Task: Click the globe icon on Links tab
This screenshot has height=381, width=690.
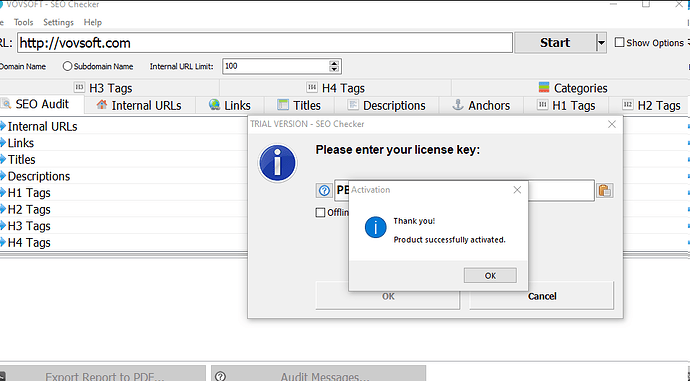Action: [x=214, y=105]
